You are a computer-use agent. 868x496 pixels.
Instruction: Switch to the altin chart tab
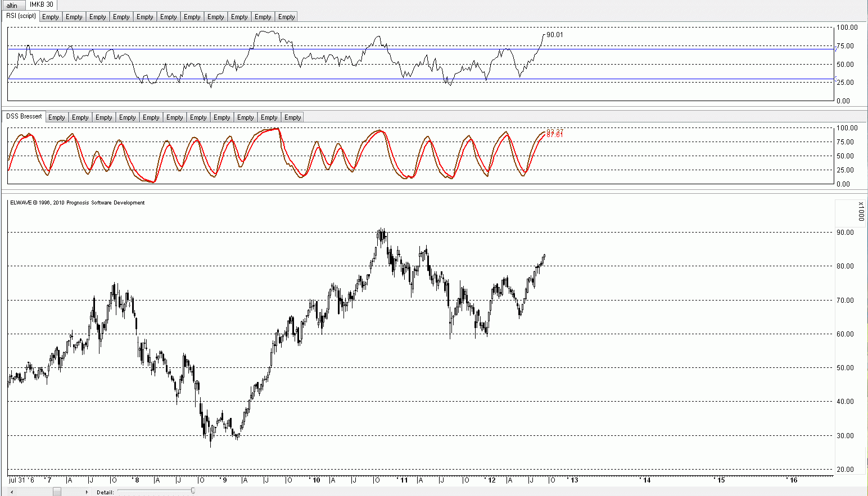[12, 6]
